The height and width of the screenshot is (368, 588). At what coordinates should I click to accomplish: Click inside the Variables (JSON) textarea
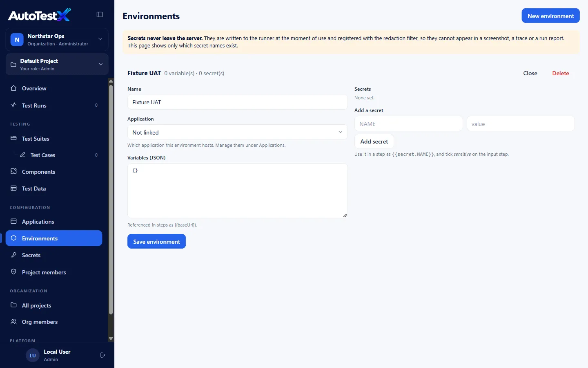[237, 191]
